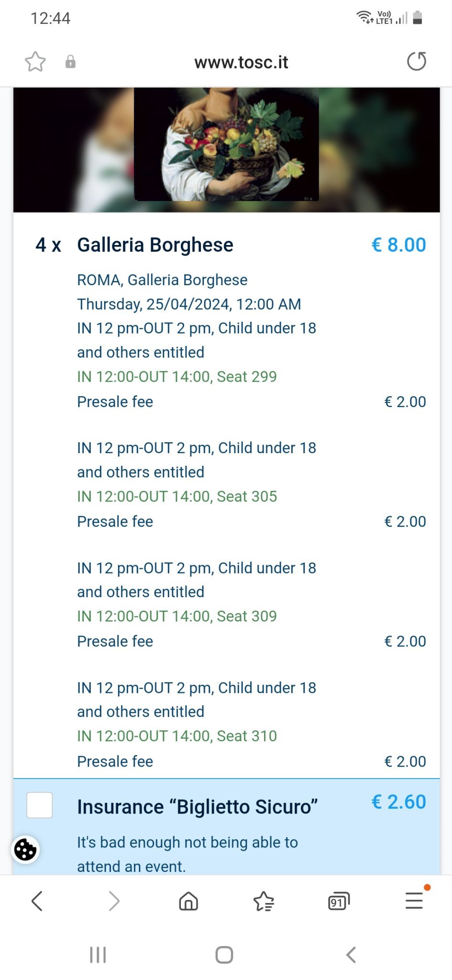The width and height of the screenshot is (452, 980).
Task: Tap the Seat 299 ticket line
Action: pos(177,377)
